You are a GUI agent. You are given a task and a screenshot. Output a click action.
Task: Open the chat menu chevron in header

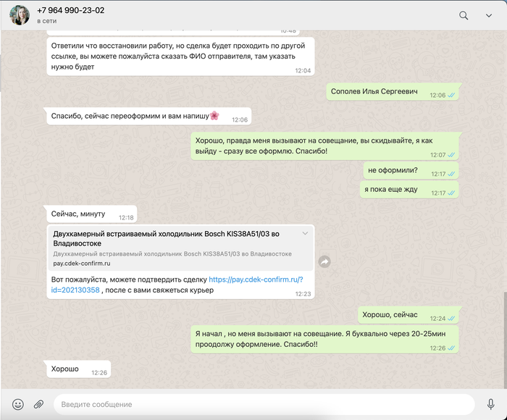click(x=489, y=15)
